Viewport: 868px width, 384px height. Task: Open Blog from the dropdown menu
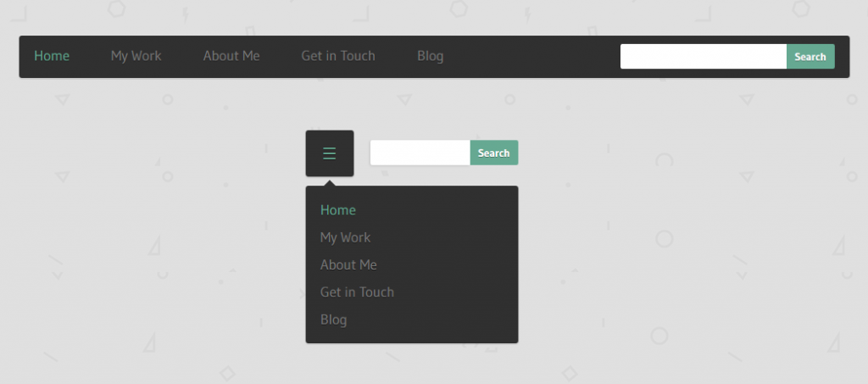click(x=333, y=320)
